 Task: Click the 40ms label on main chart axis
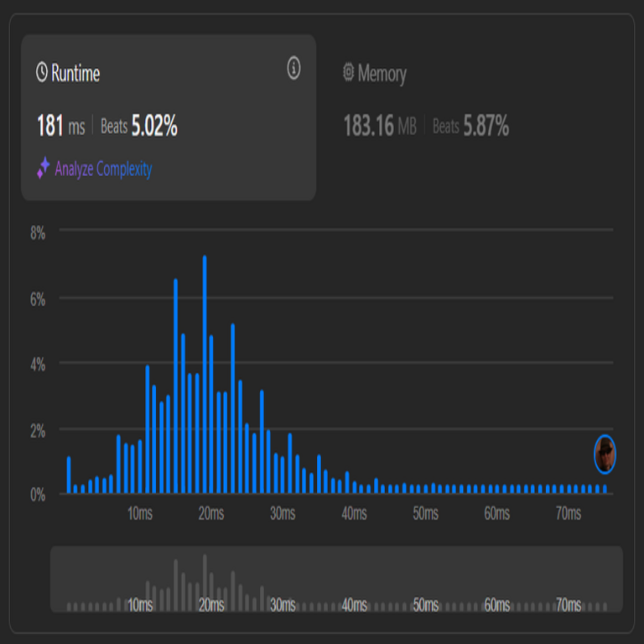(354, 514)
